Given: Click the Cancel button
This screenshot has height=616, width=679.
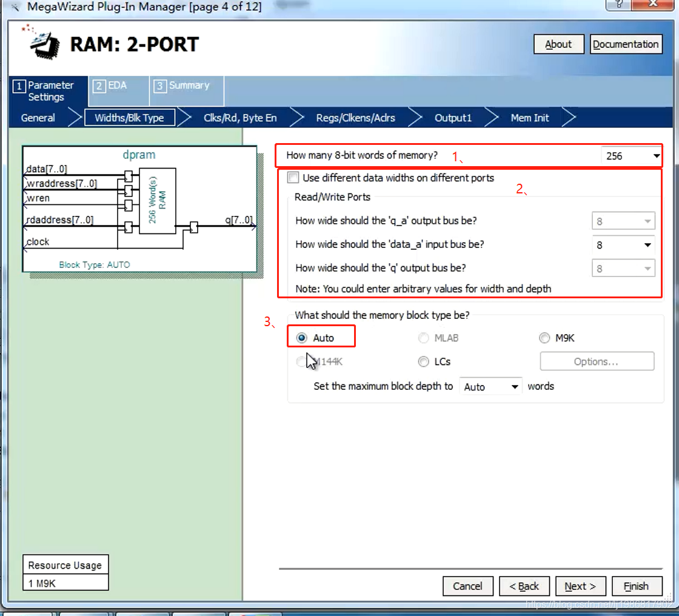Looking at the screenshot, I should [467, 586].
